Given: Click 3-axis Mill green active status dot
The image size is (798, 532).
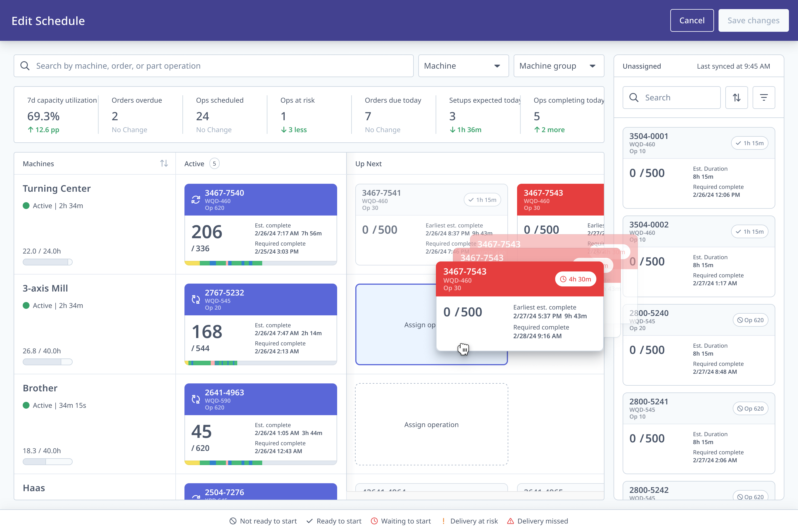Looking at the screenshot, I should tap(26, 305).
